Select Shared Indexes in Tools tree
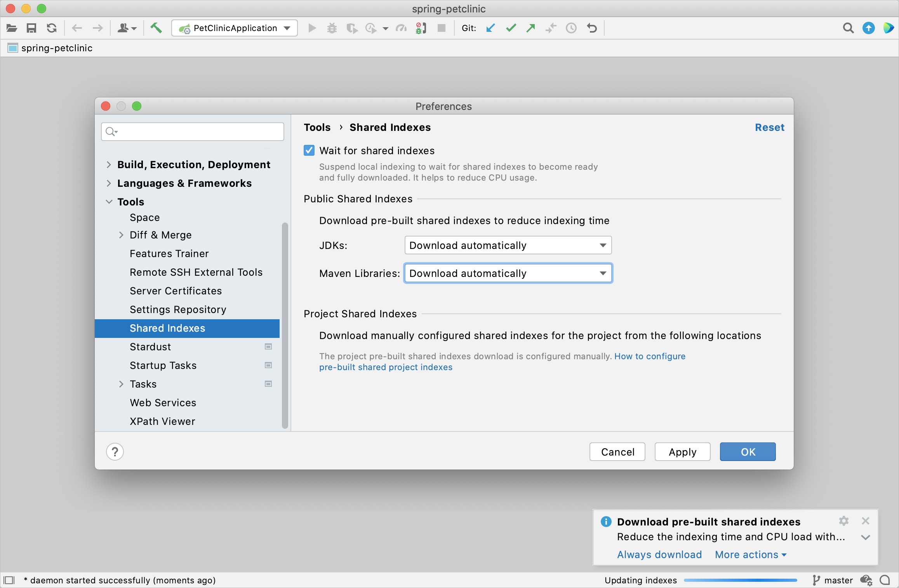The image size is (899, 588). point(167,328)
